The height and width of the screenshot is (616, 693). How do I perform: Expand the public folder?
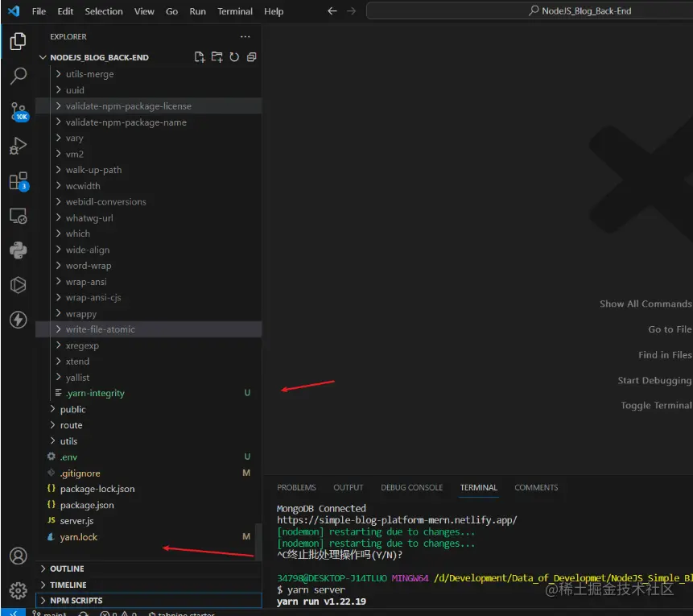(x=149, y=409)
